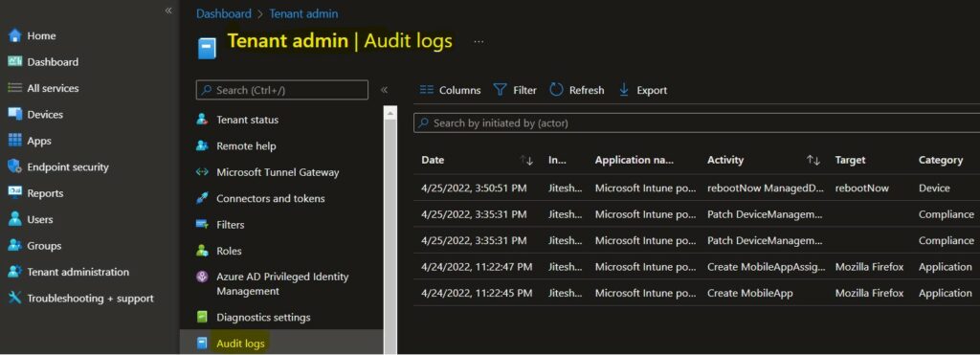980x355 pixels.
Task: Click the Initiated by column header
Action: pyautogui.click(x=558, y=160)
